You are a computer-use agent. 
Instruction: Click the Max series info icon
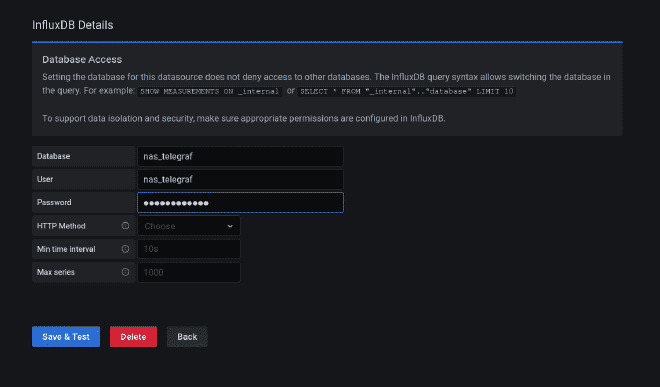click(125, 272)
